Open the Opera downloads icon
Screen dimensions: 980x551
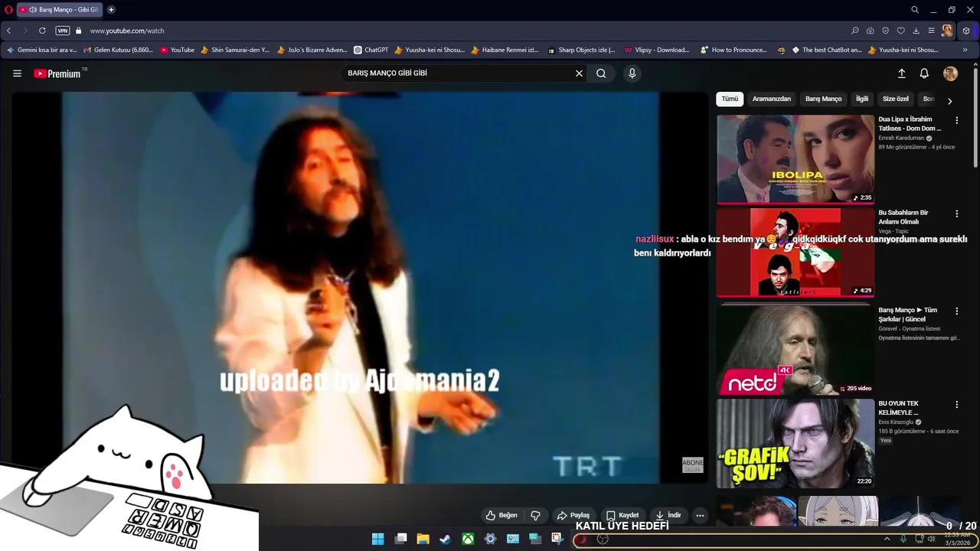pos(916,31)
